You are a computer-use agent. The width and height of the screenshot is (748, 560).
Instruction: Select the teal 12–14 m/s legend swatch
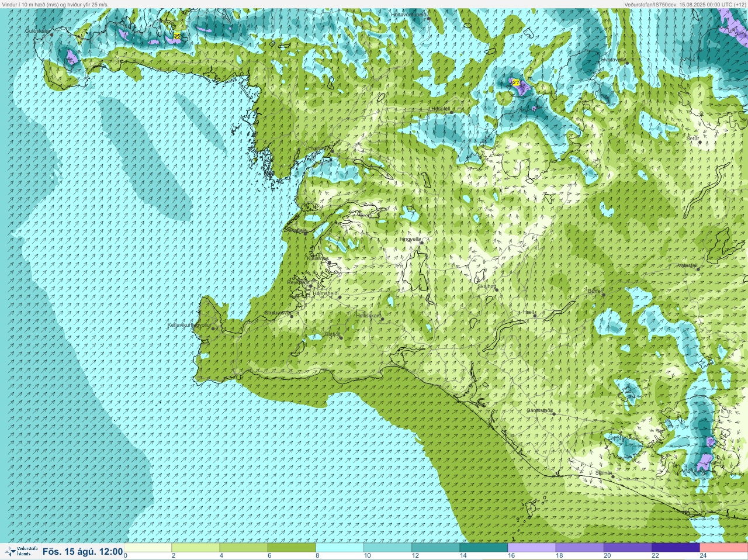[x=435, y=548]
